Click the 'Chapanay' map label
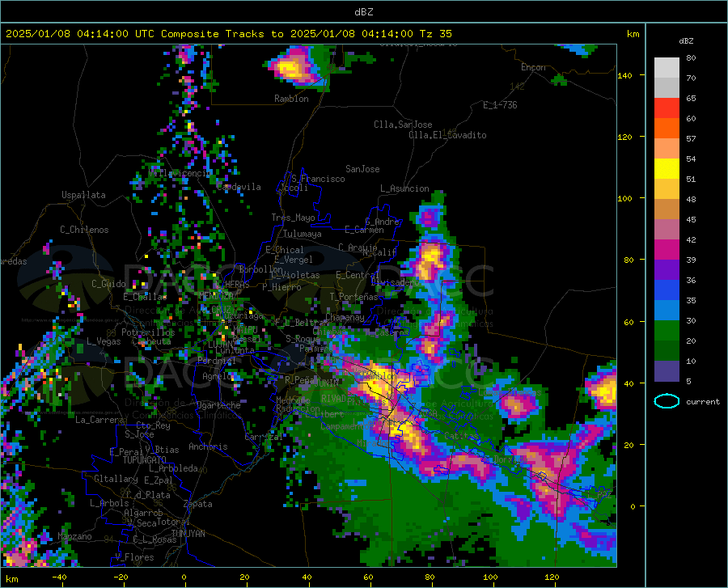728x588 pixels. coord(345,317)
